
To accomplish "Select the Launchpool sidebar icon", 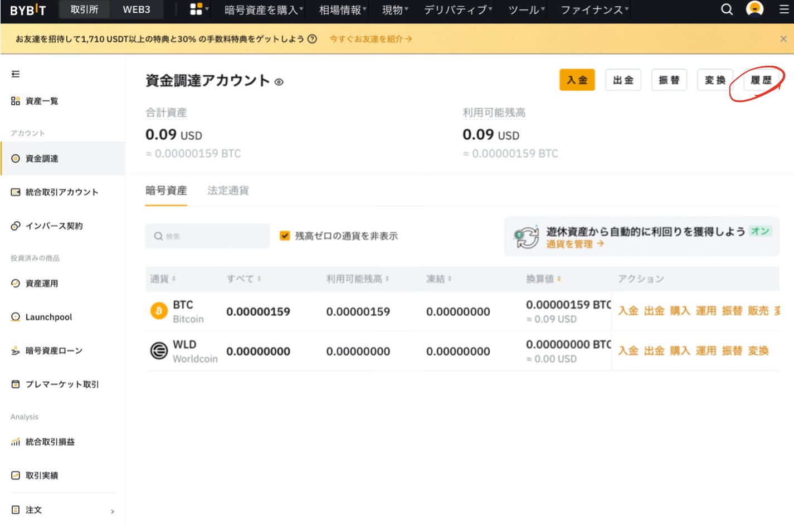I will 14,316.
